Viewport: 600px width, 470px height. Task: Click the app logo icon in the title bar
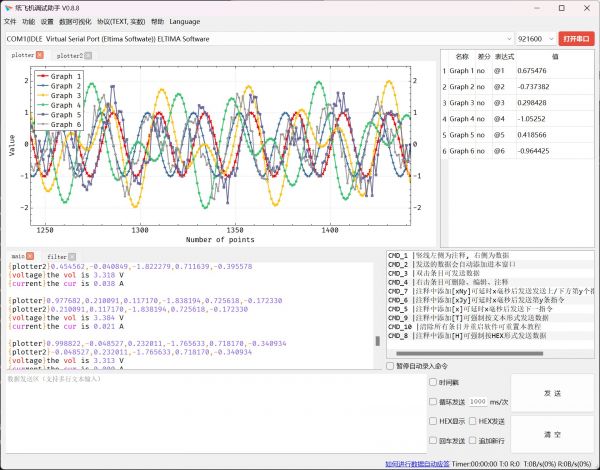pos(8,8)
